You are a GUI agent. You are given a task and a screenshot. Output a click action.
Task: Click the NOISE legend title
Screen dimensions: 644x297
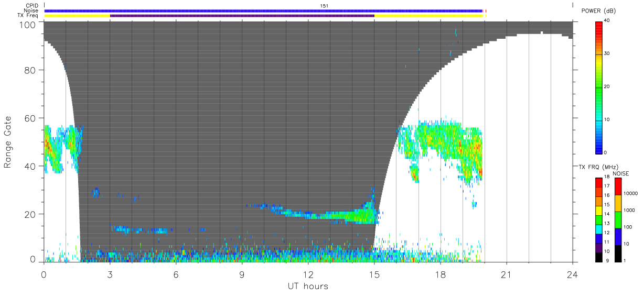[621, 173]
